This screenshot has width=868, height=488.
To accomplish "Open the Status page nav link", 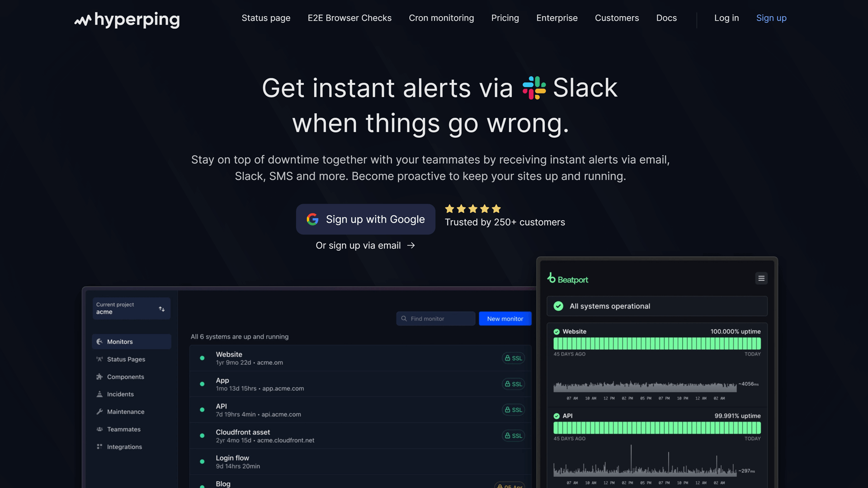I will pos(266,18).
